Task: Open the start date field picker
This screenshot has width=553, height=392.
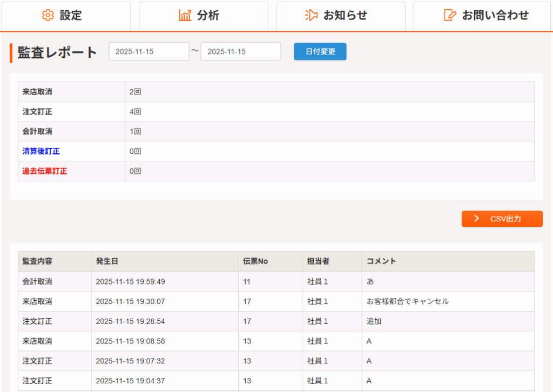Action: [x=149, y=52]
